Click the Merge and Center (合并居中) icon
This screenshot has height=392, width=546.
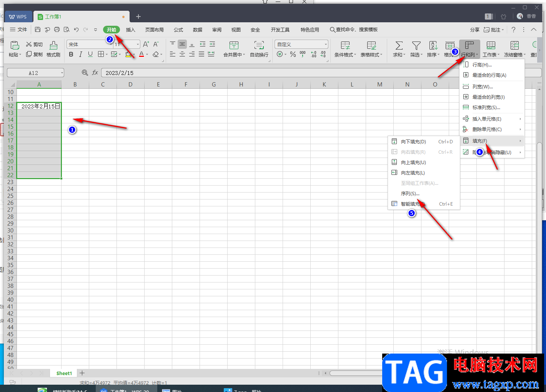(x=234, y=45)
